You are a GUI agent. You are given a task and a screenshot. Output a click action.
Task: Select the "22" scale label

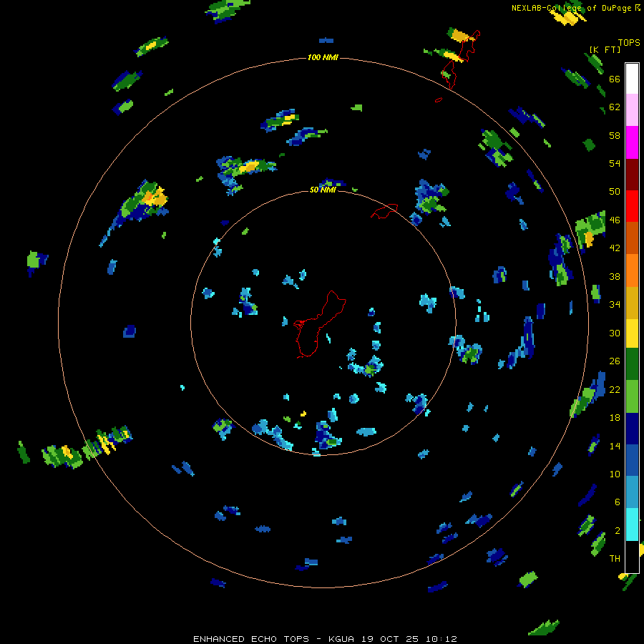click(615, 389)
